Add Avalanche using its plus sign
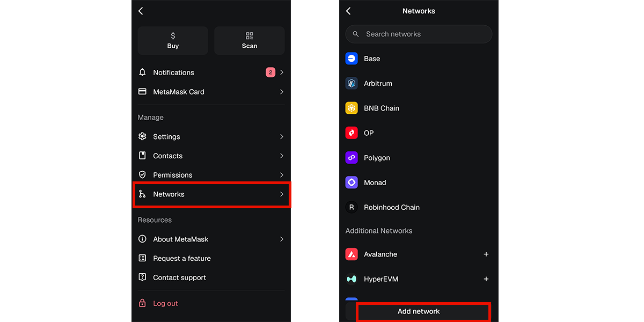The image size is (644, 322). click(486, 254)
